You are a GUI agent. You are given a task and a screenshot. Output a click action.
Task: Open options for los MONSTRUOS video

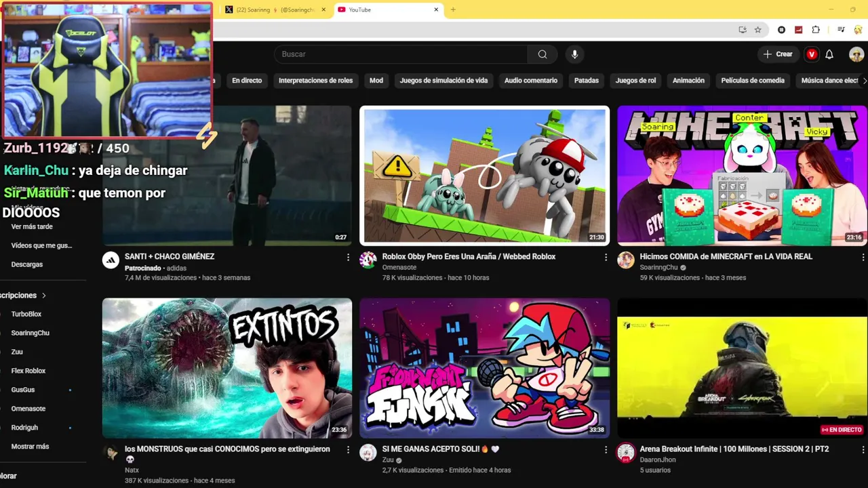[348, 450]
